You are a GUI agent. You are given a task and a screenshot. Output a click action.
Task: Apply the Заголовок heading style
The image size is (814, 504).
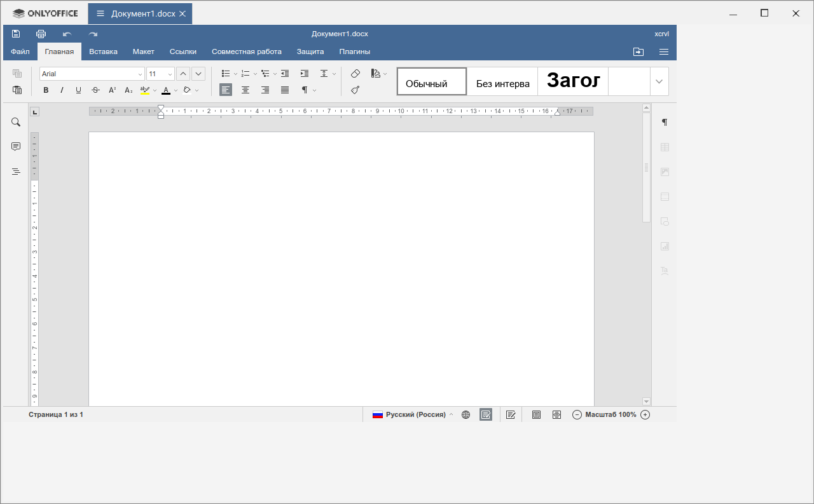pyautogui.click(x=573, y=81)
